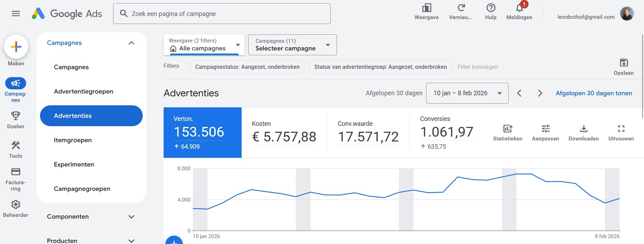This screenshot has height=244, width=644.
Task: Open Facturering card icon
Action: (16, 172)
